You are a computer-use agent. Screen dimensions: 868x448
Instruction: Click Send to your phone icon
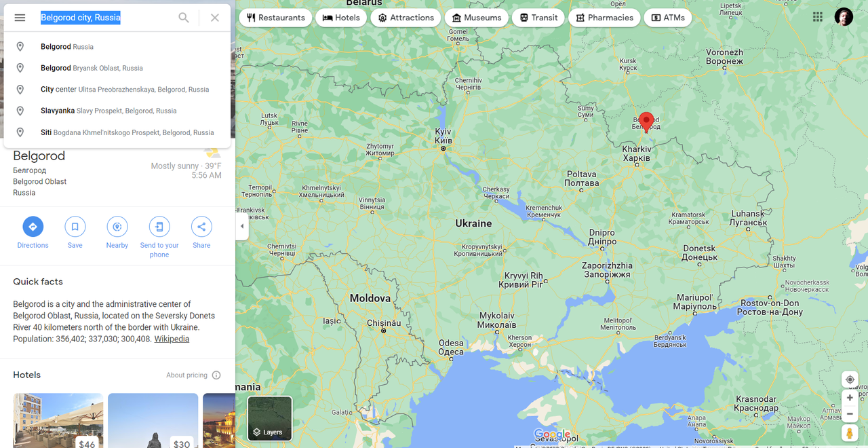click(159, 227)
